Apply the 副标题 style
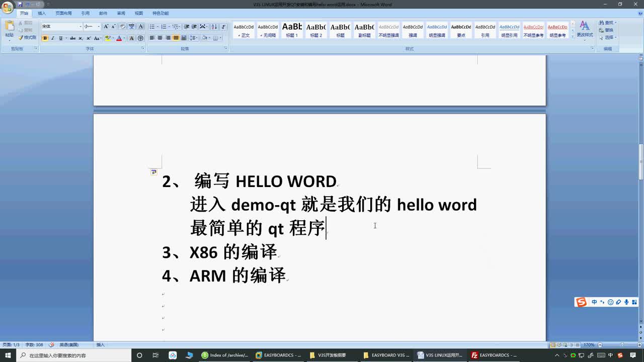This screenshot has width=644, height=362. click(x=365, y=31)
